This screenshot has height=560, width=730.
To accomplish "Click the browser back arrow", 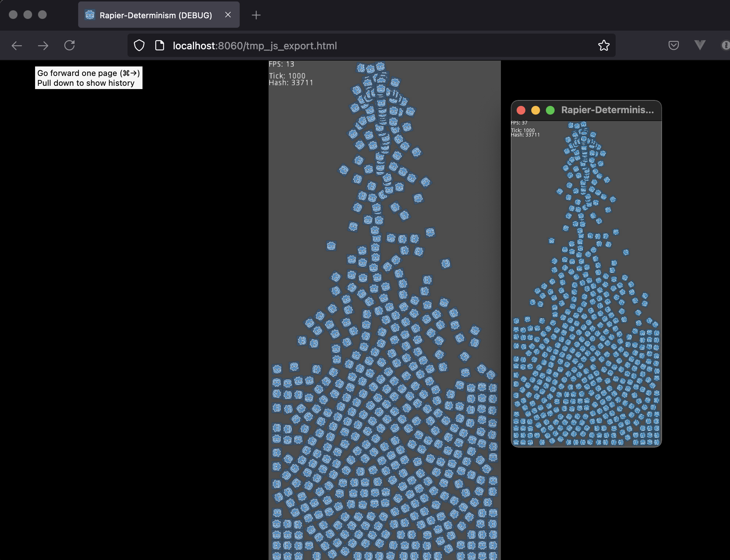I will pos(17,46).
